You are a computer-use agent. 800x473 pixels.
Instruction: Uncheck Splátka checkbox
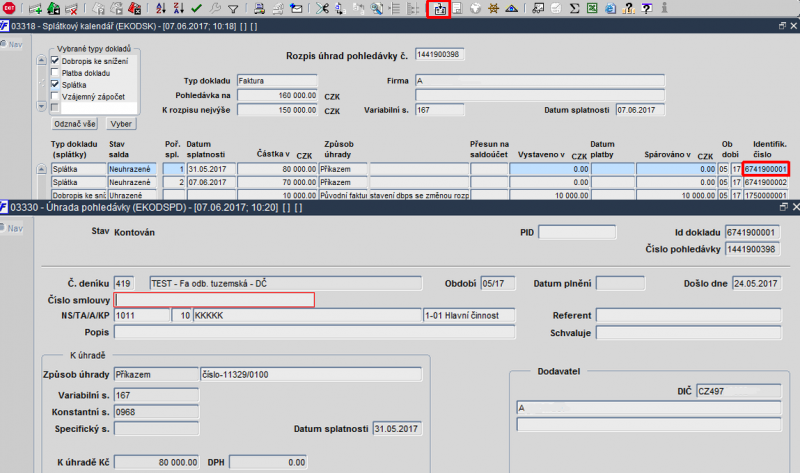click(55, 84)
